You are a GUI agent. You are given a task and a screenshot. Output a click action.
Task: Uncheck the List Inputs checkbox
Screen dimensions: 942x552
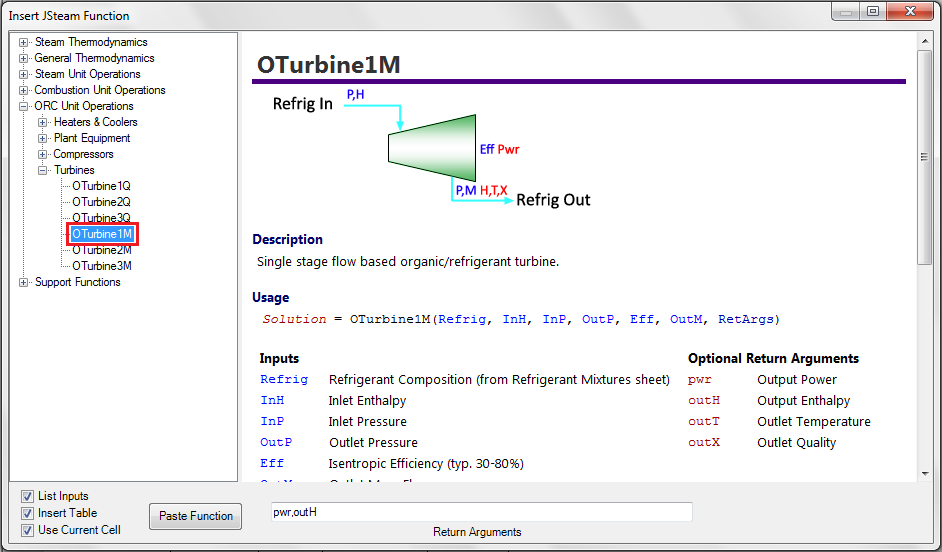pyautogui.click(x=27, y=496)
